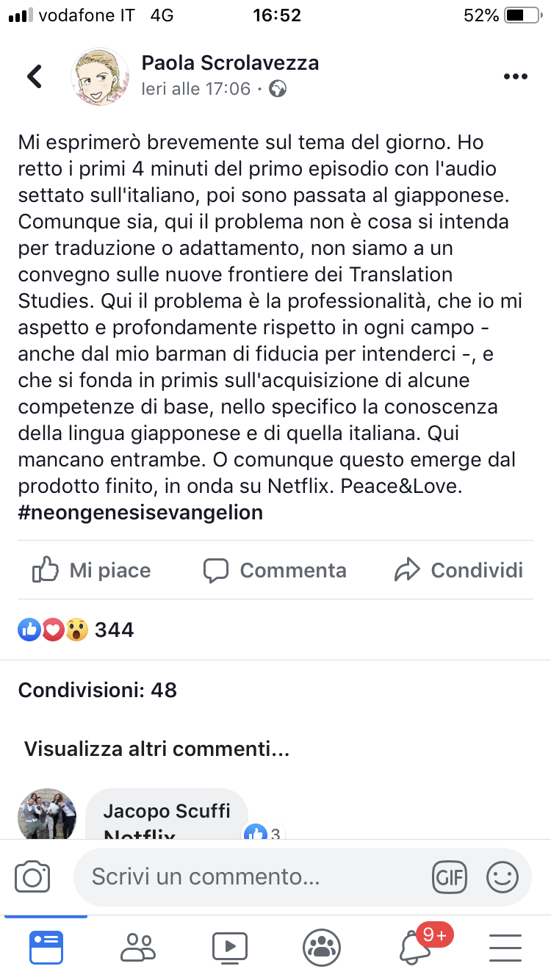Open the emoji sticker picker
551x980 pixels.
point(503,877)
